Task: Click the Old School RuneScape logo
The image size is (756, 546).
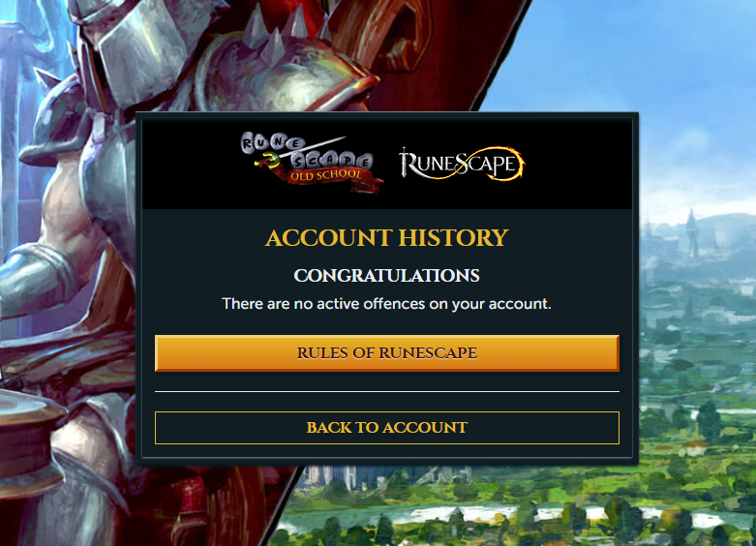Action: [312, 163]
